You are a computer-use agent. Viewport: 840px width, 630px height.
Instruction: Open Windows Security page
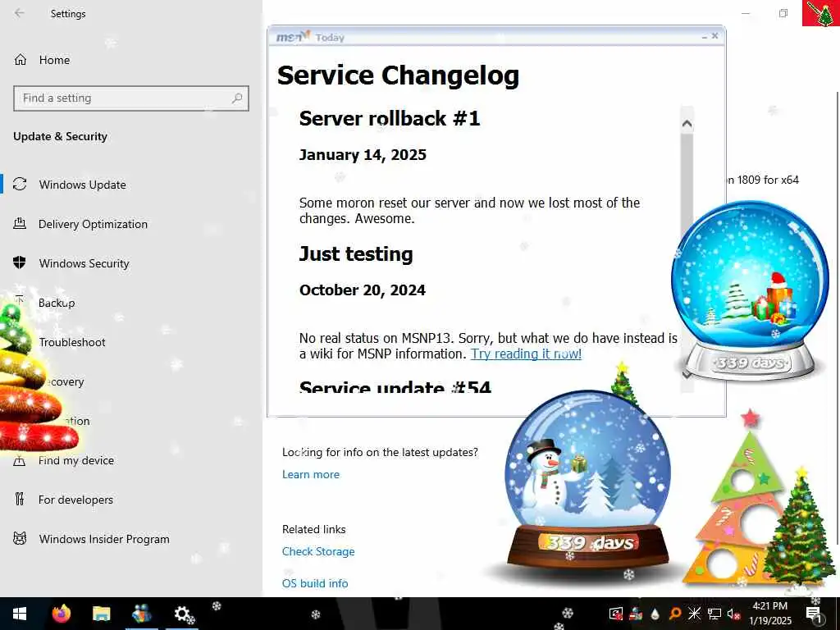(84, 263)
